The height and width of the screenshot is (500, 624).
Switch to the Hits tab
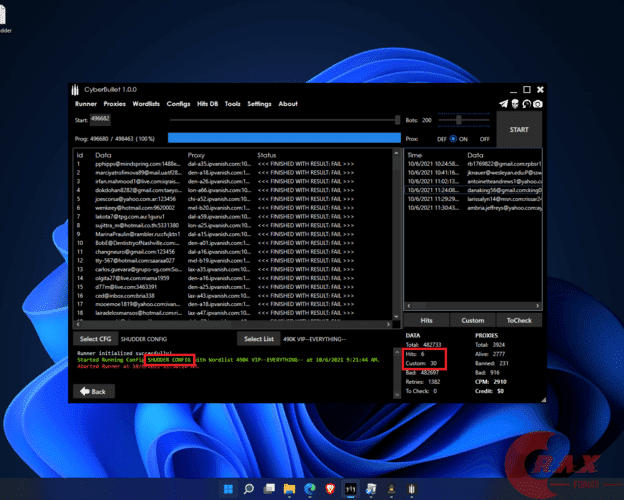coord(426,320)
